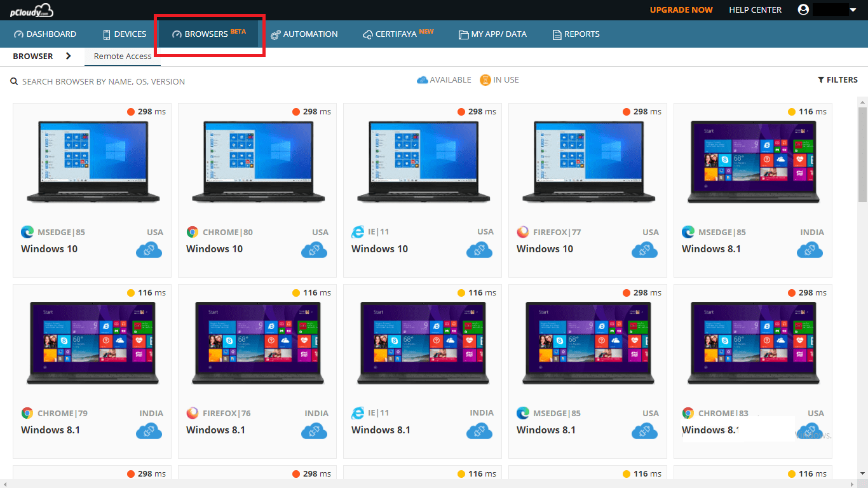The height and width of the screenshot is (488, 868).
Task: Click Chrome icon on CHROME 83 card
Action: click(x=688, y=413)
